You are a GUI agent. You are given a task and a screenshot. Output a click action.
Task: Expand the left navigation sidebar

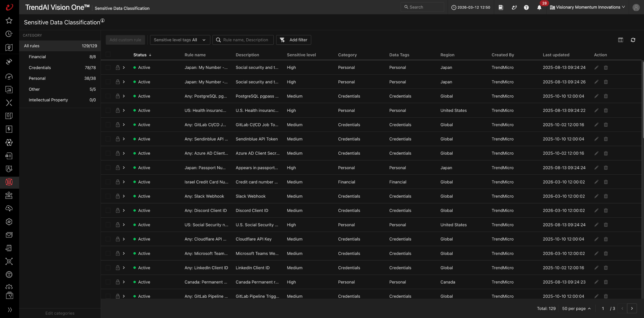pyautogui.click(x=10, y=310)
